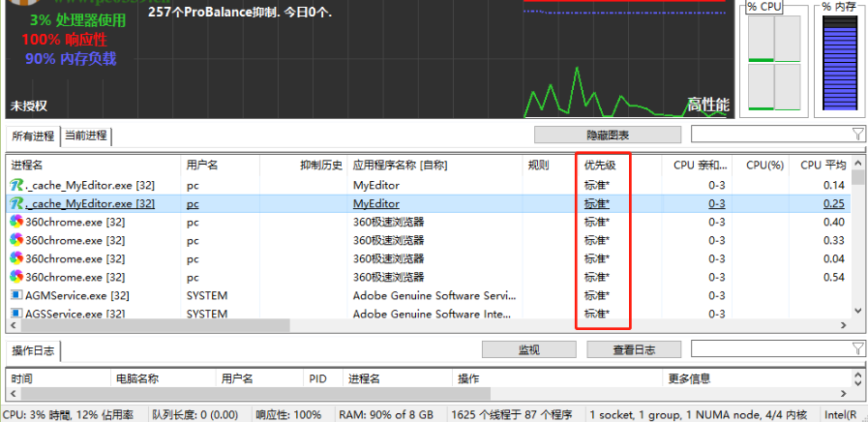The image size is (868, 422).
Task: Select the AGMService.exe [32] process name
Action: pos(77,296)
